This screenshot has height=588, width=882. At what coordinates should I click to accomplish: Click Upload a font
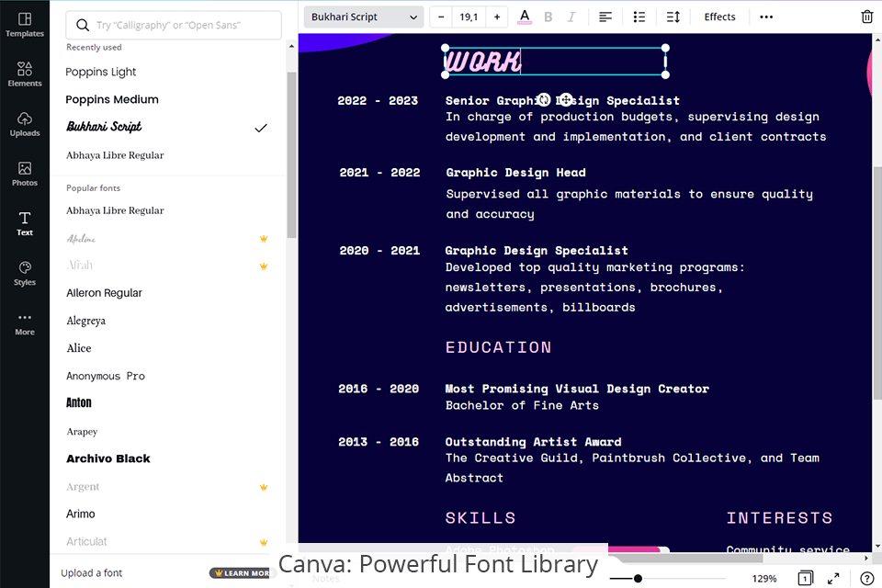click(x=91, y=572)
